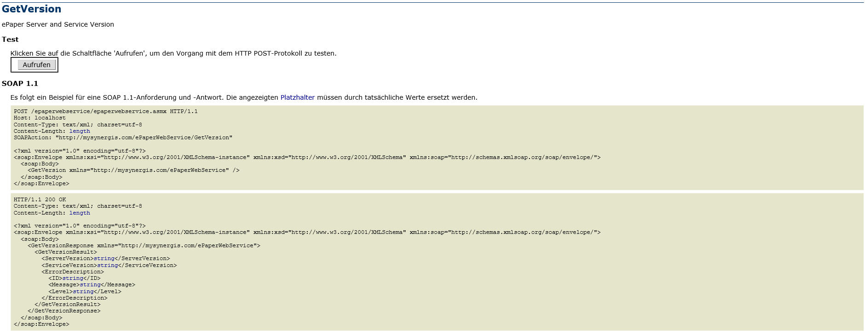Click the length placeholder in the HTTP response
868x335 pixels.
pyautogui.click(x=80, y=213)
